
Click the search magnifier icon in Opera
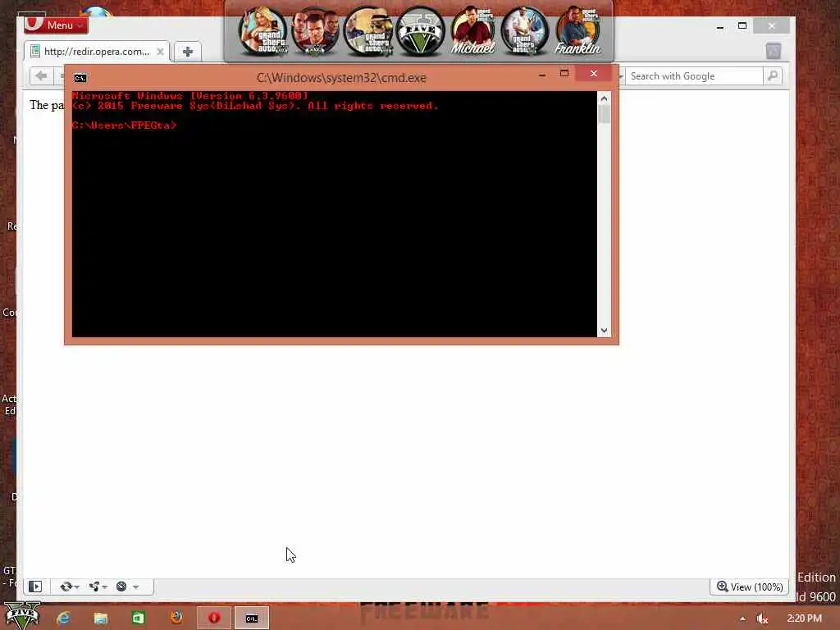pos(773,76)
